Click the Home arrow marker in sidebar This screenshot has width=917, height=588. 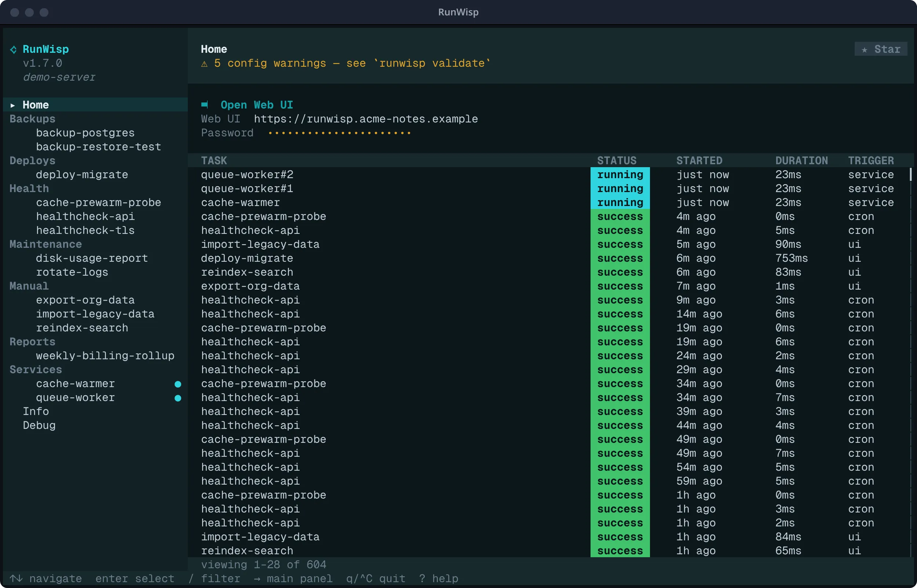12,105
